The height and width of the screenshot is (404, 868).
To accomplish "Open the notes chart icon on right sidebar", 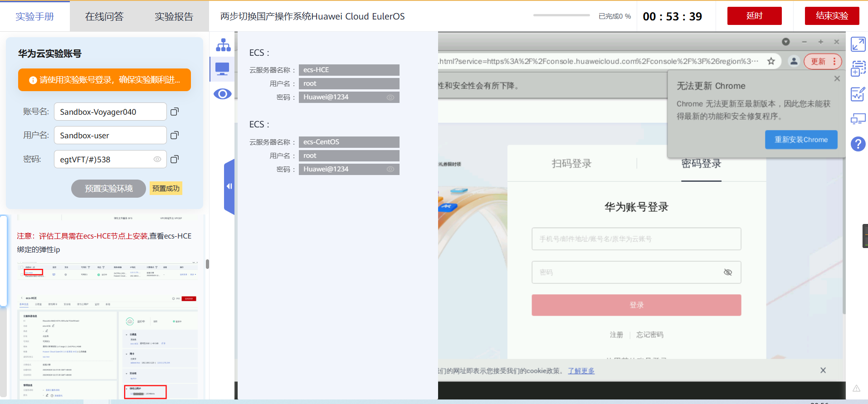I will tap(858, 94).
